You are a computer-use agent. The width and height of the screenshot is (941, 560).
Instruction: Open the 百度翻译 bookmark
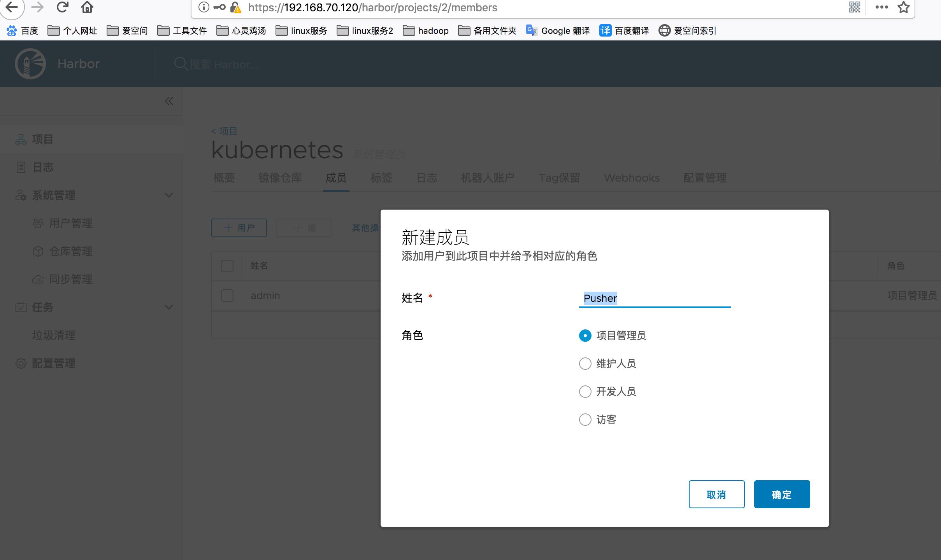(624, 31)
